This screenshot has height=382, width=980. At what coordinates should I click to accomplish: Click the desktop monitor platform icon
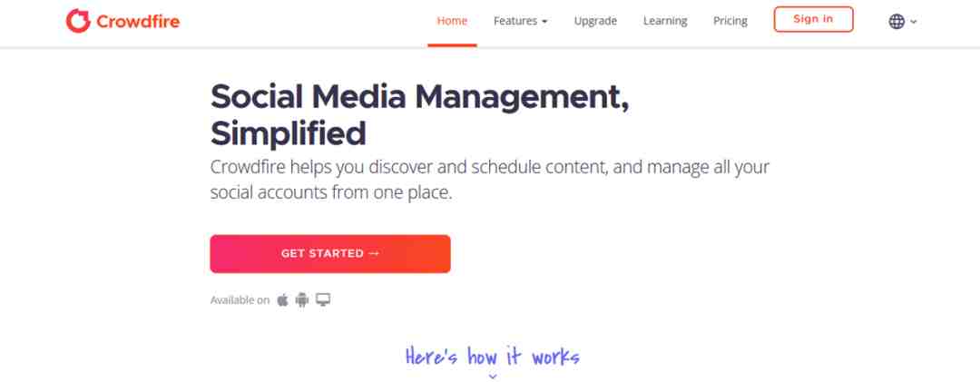click(x=322, y=300)
